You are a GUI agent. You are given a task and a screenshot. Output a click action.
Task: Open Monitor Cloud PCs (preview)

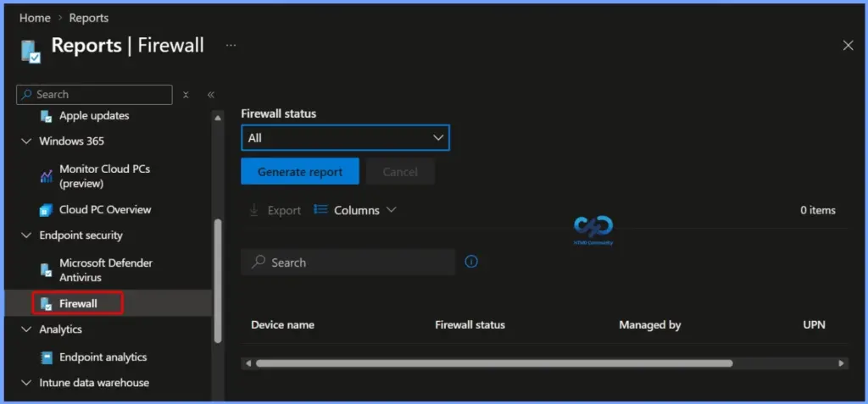click(104, 176)
